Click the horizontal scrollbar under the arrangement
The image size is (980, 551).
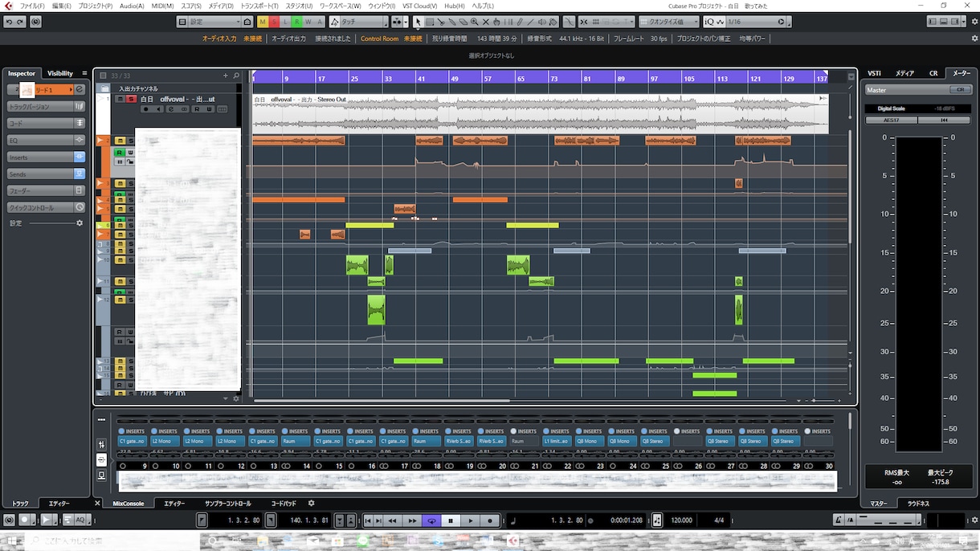click(382, 400)
